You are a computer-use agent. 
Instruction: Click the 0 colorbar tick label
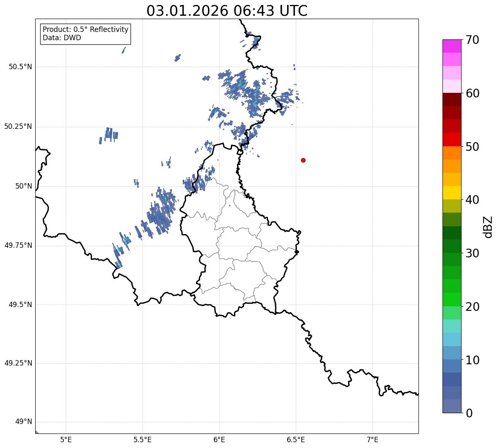[x=469, y=413]
